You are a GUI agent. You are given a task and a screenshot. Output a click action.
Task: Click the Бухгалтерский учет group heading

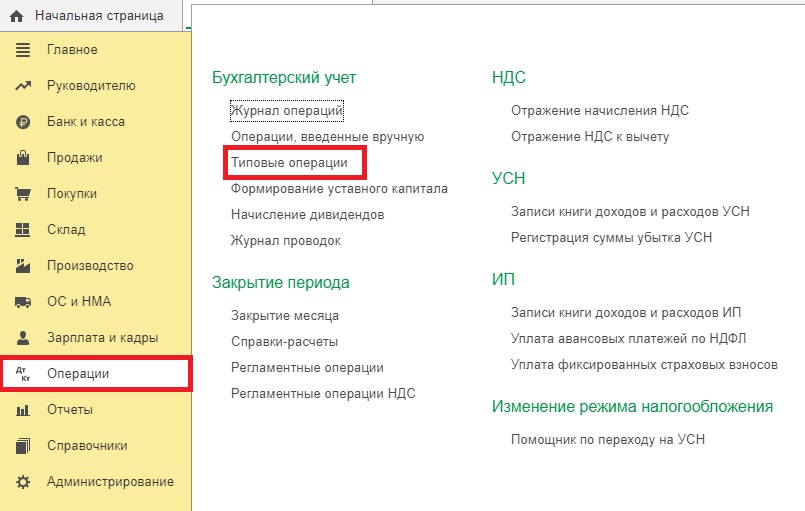[284, 78]
